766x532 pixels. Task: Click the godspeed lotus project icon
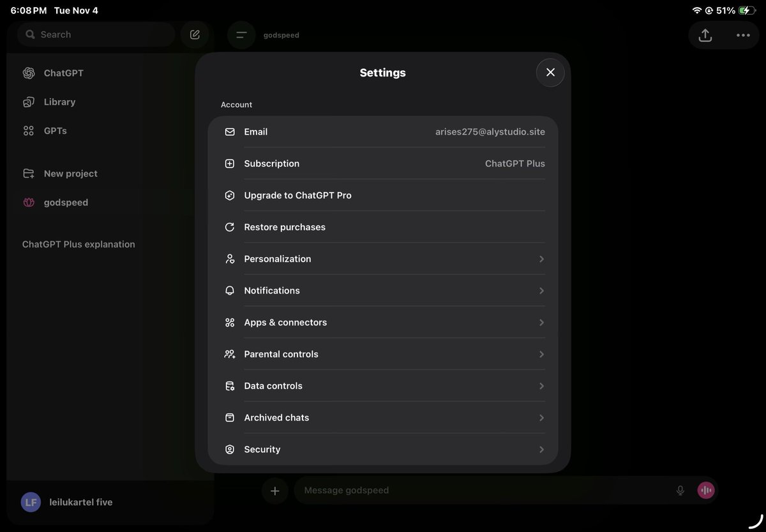(29, 202)
